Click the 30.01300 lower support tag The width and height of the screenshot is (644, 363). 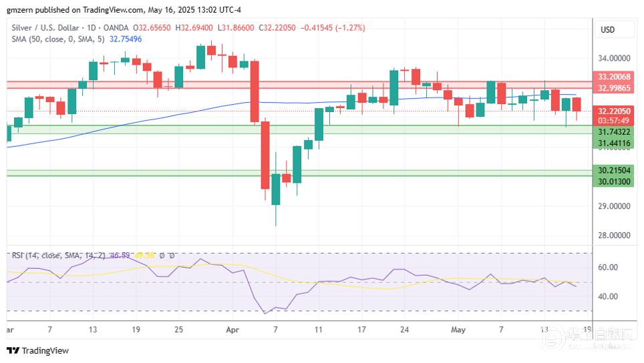pos(613,181)
